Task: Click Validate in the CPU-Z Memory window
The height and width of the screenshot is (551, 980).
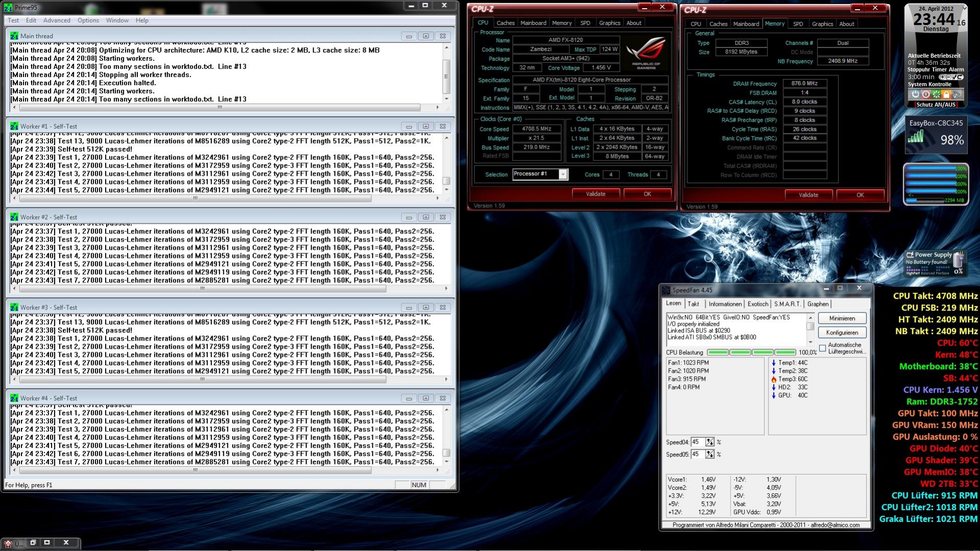Action: click(808, 195)
